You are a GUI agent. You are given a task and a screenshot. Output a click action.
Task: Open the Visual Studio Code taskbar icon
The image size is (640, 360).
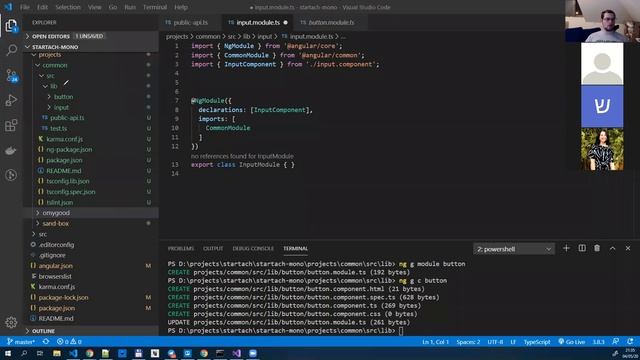(x=73, y=353)
